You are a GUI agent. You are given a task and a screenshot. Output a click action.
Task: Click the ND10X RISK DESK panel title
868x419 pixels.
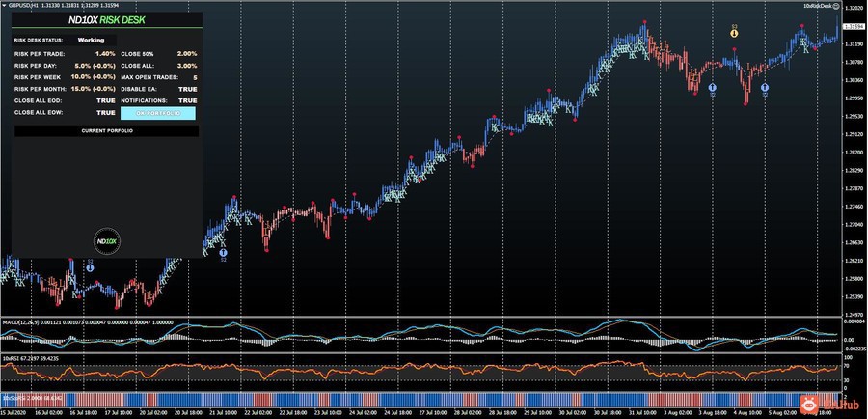[x=107, y=20]
